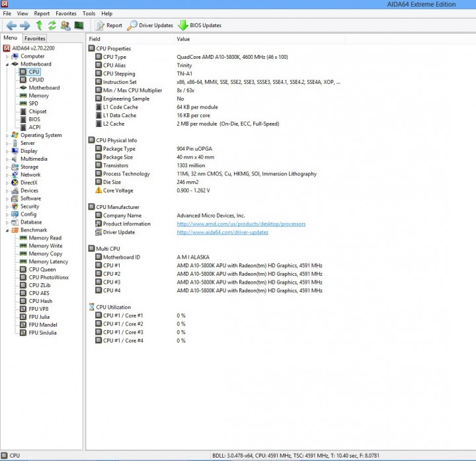This screenshot has height=461, width=476.
Task: Select the CPU Type row
Action: click(192, 57)
